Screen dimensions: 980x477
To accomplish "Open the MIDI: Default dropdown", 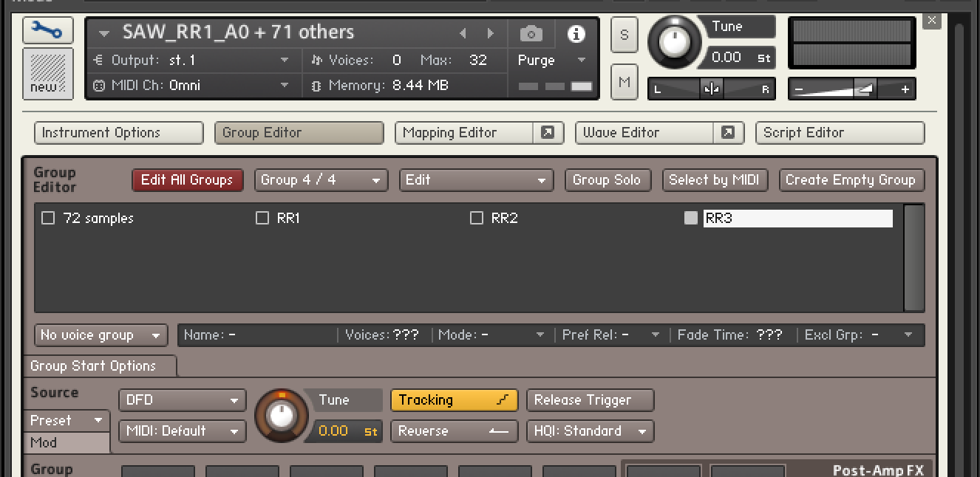I will tap(182, 431).
